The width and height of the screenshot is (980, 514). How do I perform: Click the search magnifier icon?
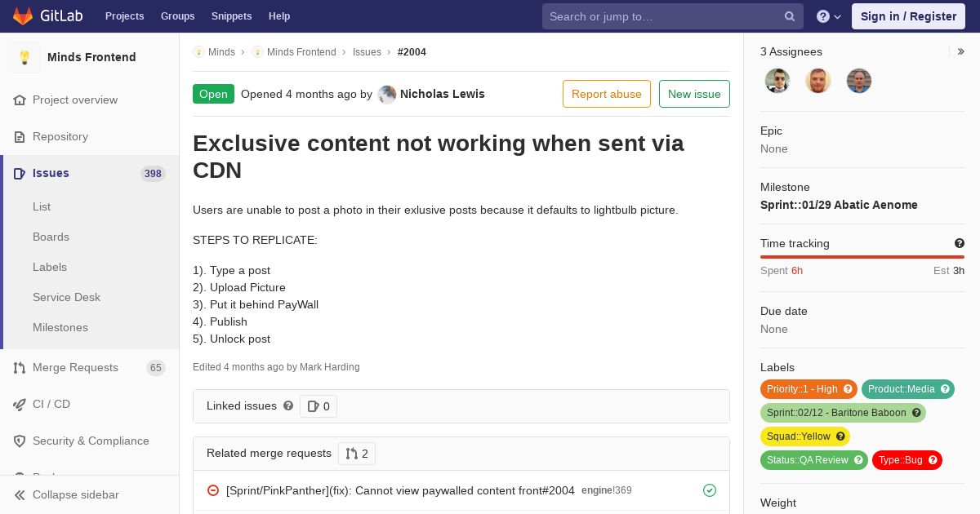(x=790, y=16)
